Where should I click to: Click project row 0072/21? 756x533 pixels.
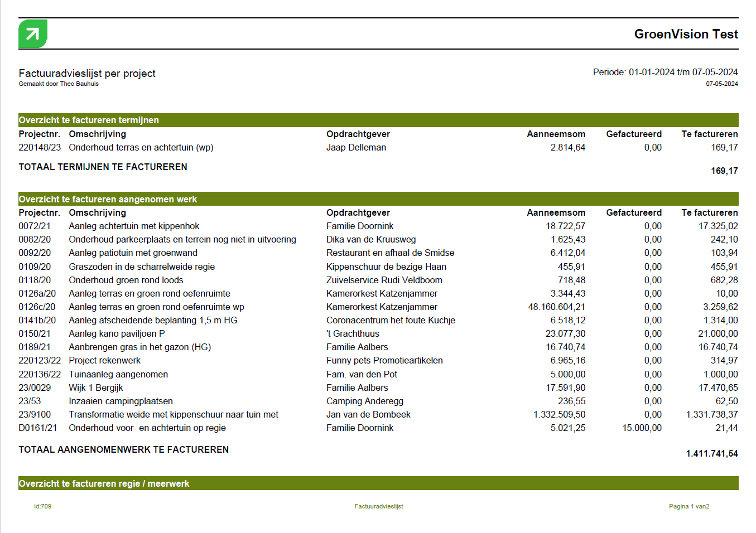pyautogui.click(x=35, y=226)
